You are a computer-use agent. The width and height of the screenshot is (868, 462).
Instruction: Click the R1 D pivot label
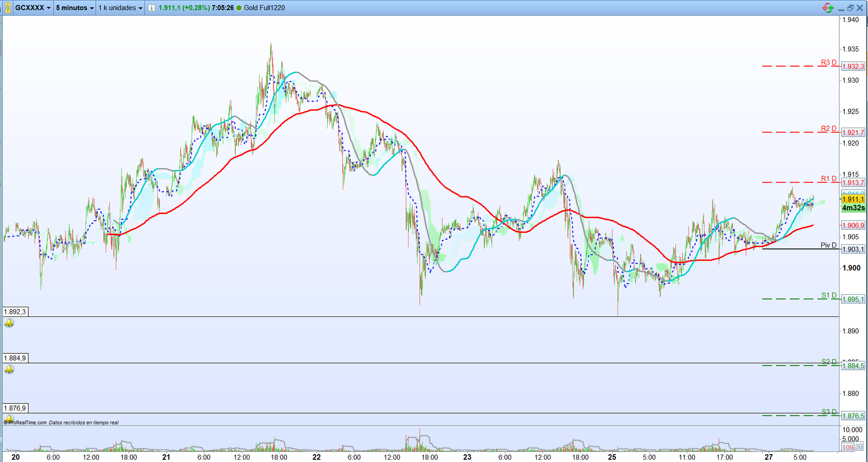click(x=829, y=179)
